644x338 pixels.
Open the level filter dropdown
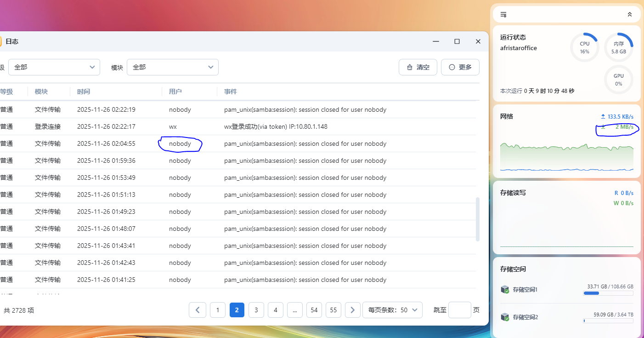coord(54,67)
